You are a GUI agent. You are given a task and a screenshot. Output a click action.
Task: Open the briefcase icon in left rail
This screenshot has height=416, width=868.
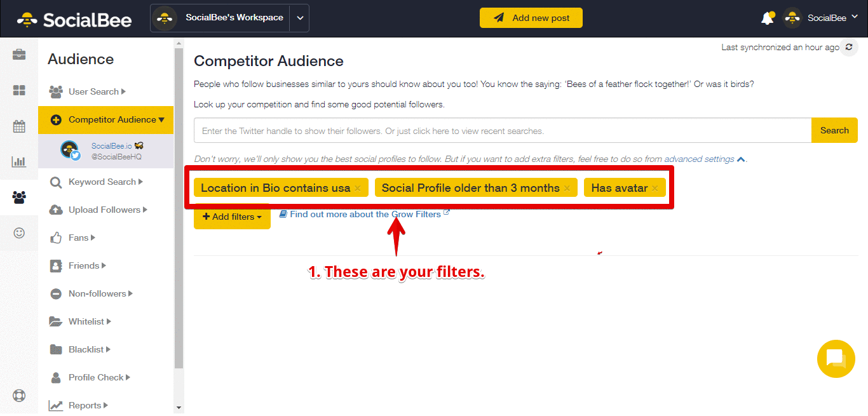[x=19, y=54]
